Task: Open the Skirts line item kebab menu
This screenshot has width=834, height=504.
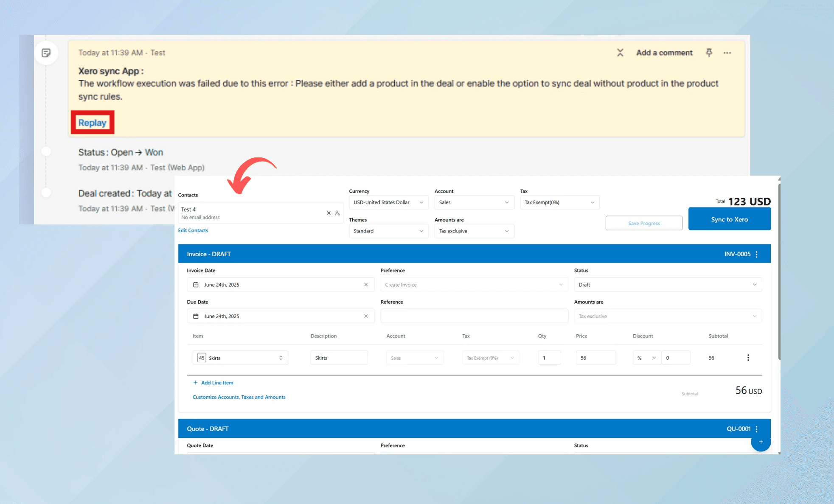Action: pos(748,358)
